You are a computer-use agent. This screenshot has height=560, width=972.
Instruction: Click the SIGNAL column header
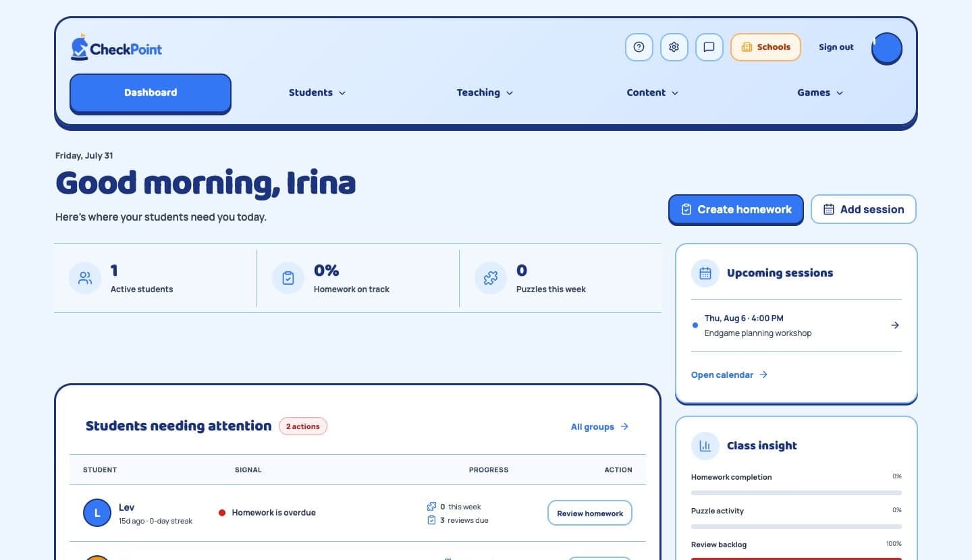coord(248,470)
